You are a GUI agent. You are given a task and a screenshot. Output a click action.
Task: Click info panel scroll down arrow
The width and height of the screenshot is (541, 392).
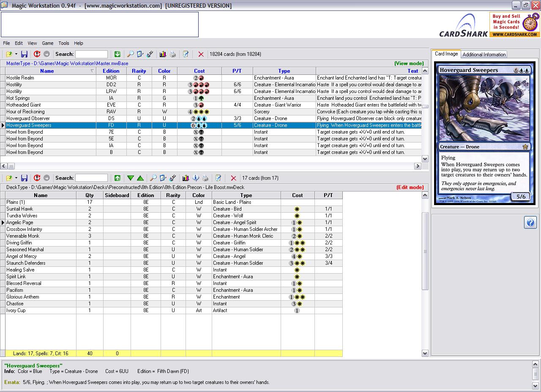pyautogui.click(x=535, y=385)
